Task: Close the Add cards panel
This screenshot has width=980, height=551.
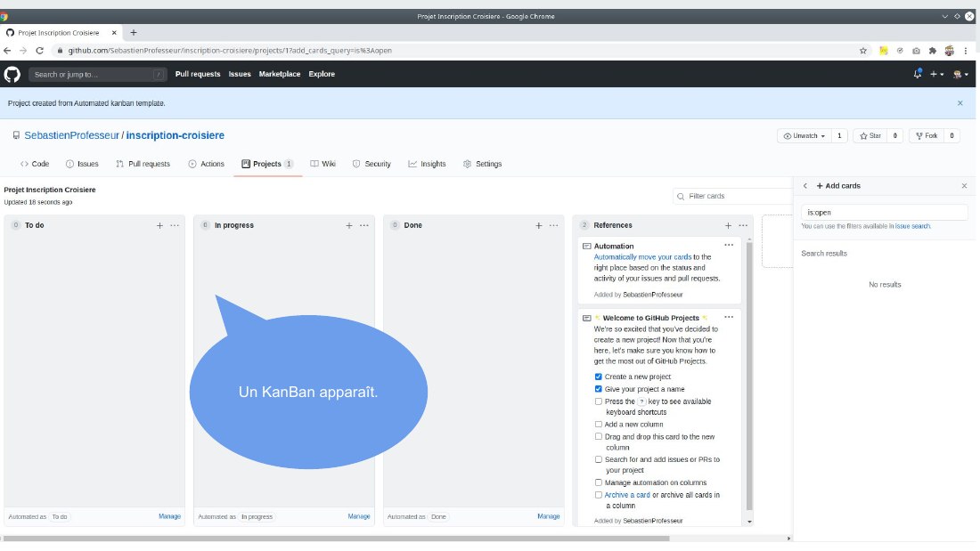Action: pos(964,185)
